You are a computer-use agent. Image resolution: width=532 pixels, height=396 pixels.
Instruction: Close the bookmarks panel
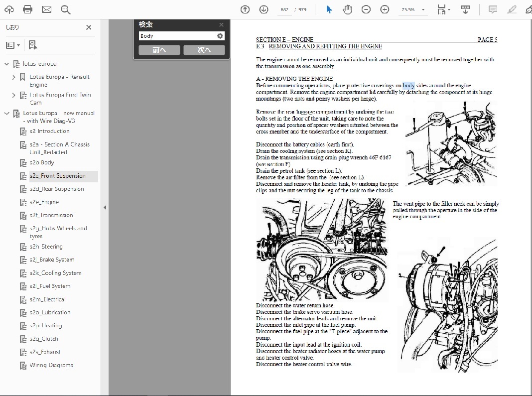[x=89, y=27]
